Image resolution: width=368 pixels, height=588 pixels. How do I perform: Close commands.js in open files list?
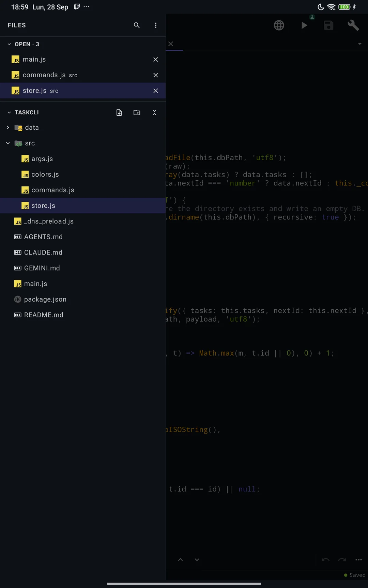point(156,75)
